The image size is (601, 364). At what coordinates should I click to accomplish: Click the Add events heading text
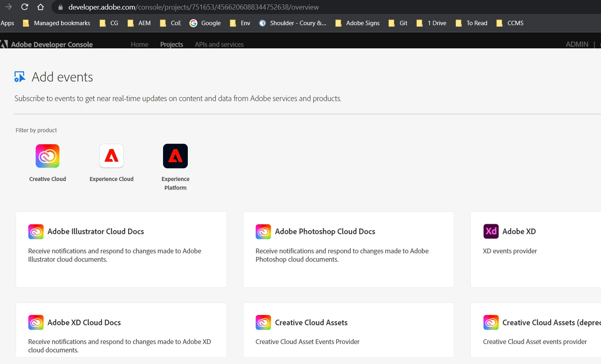point(62,77)
